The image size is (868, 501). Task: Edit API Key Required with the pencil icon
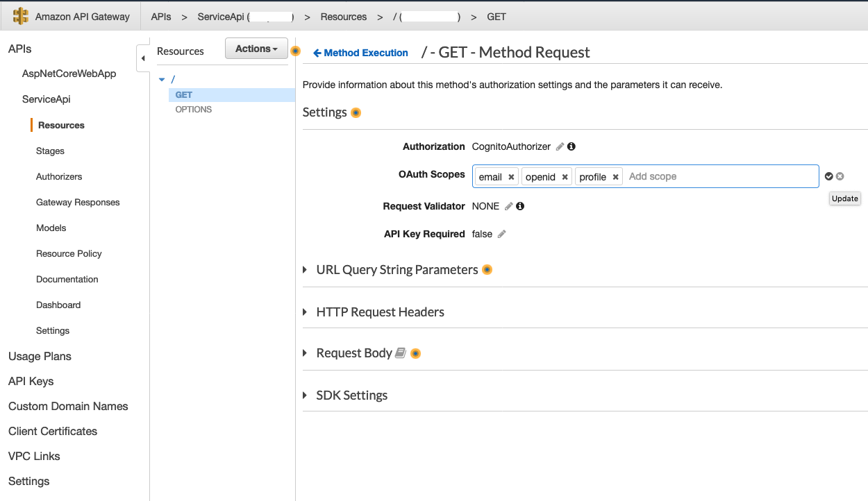[x=501, y=234]
